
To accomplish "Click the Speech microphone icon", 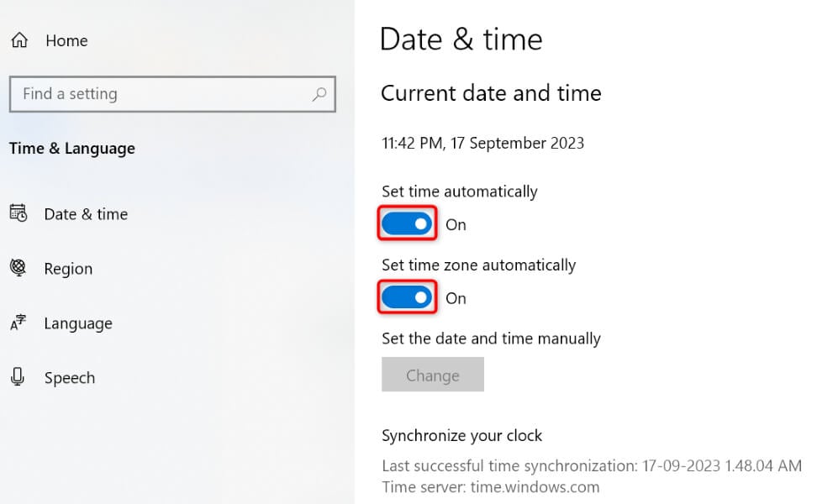I will (18, 377).
